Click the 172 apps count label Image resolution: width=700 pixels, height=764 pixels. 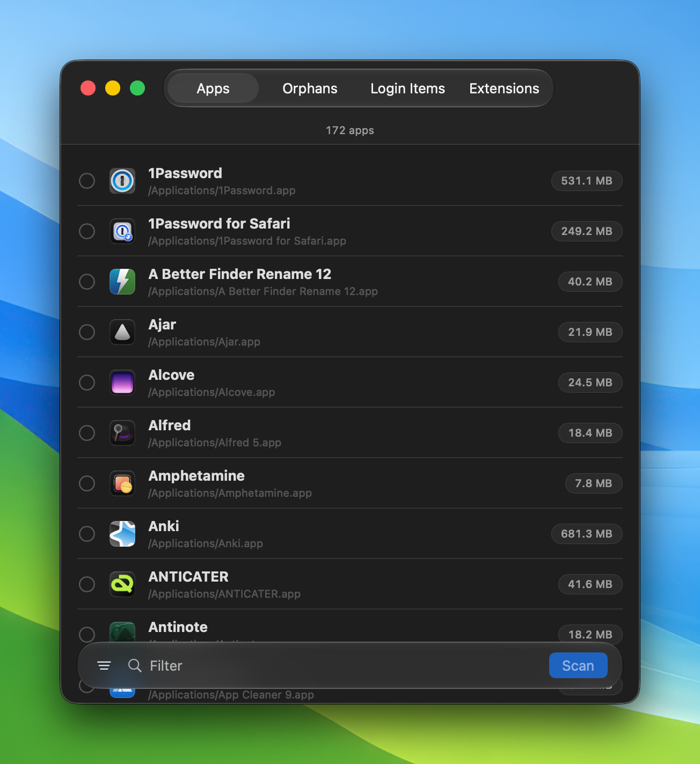[350, 130]
